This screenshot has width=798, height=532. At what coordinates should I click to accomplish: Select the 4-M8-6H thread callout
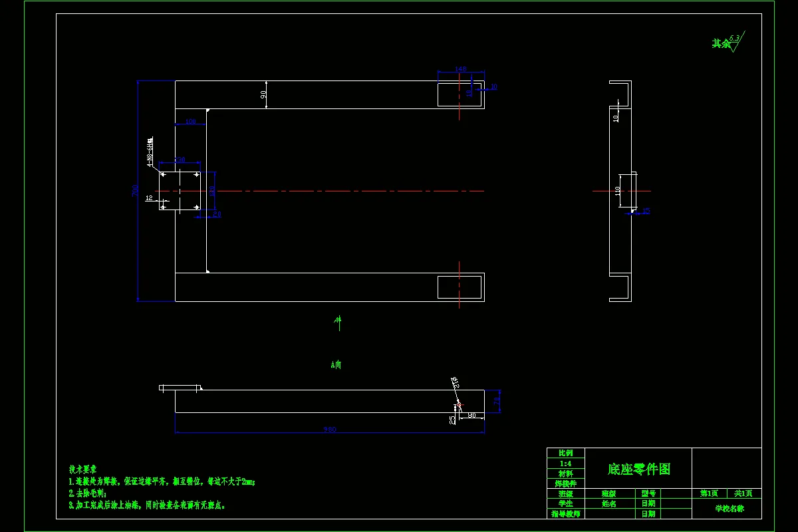click(150, 152)
